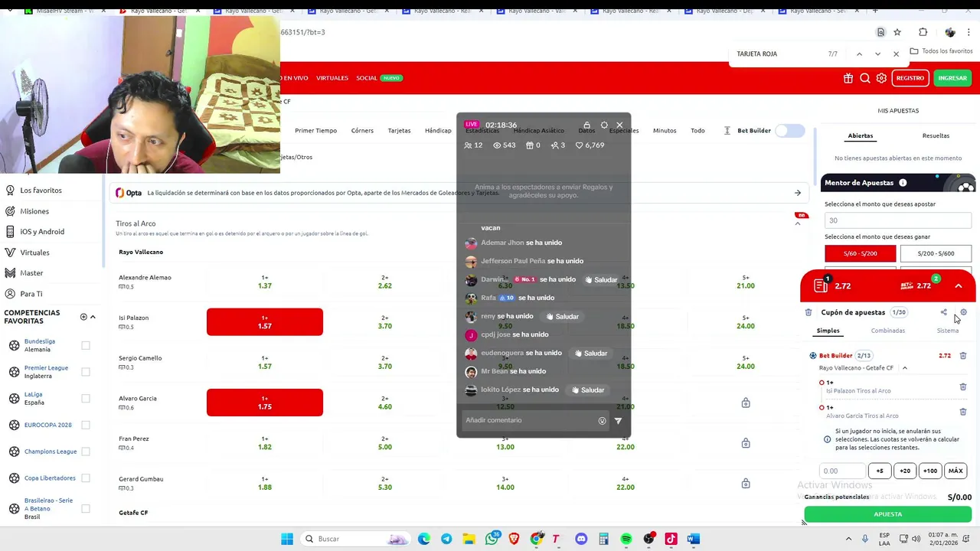Switch to the Minutos tab
980x551 pixels.
(x=665, y=131)
